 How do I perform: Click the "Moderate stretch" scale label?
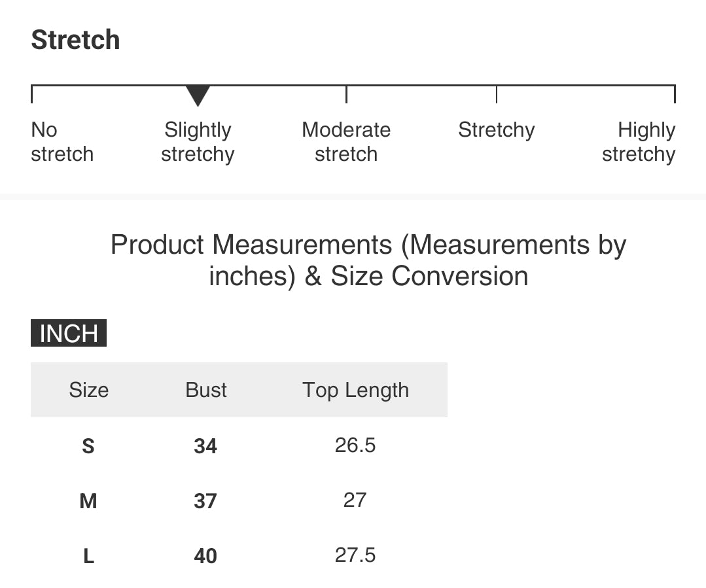point(346,142)
